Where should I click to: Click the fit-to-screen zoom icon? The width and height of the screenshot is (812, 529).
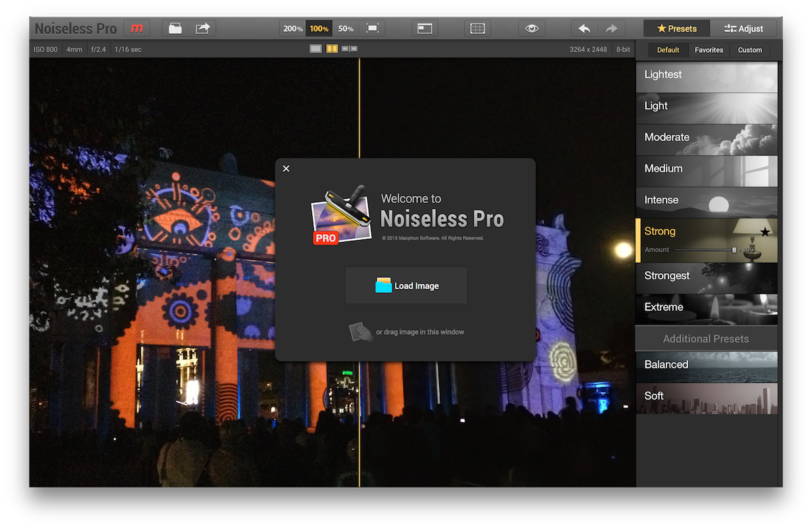[372, 28]
